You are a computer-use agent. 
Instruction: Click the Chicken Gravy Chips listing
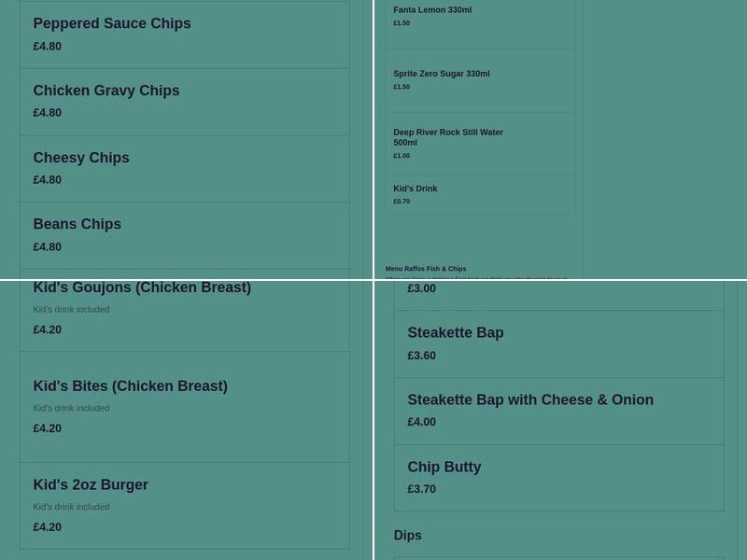click(x=106, y=91)
